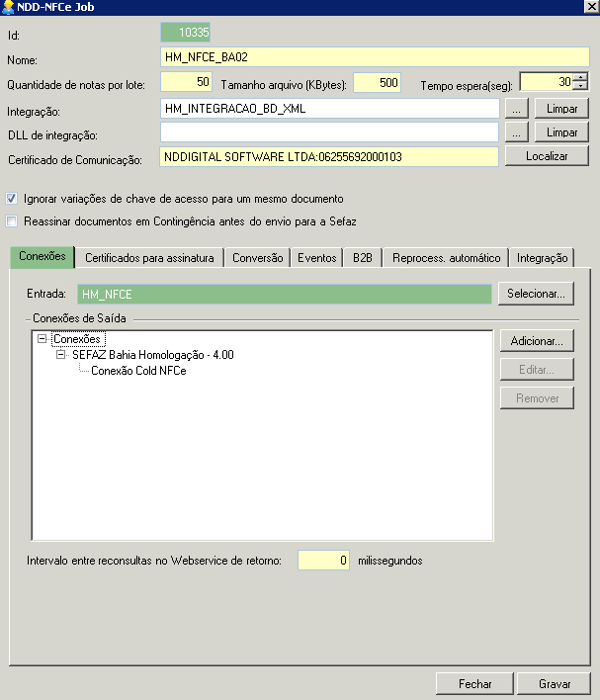Collapse the SEFAZ Bahia Homologação node
The width and height of the screenshot is (600, 700).
pos(61,355)
